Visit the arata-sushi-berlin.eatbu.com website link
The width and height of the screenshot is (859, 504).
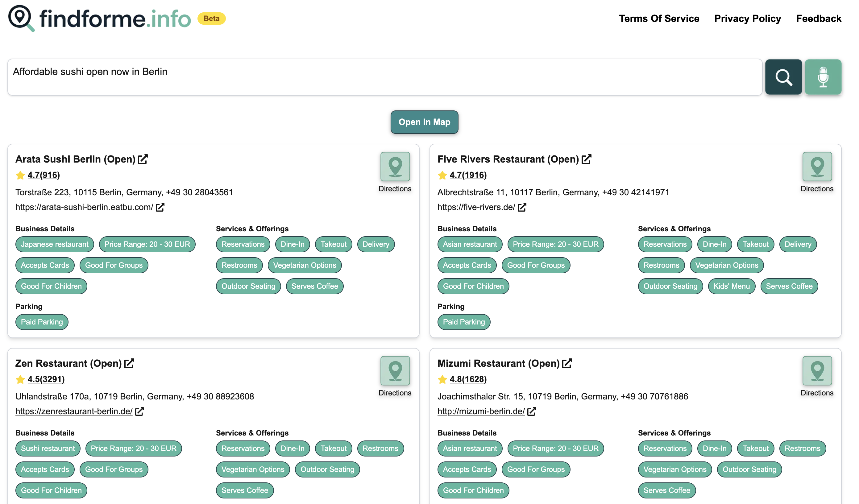(84, 207)
